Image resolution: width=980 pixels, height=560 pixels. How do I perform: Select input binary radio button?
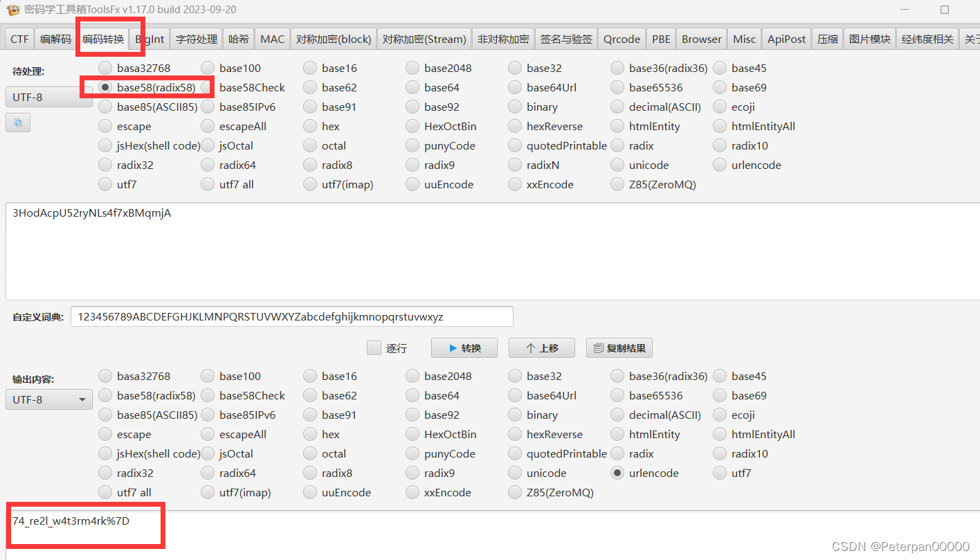(515, 107)
